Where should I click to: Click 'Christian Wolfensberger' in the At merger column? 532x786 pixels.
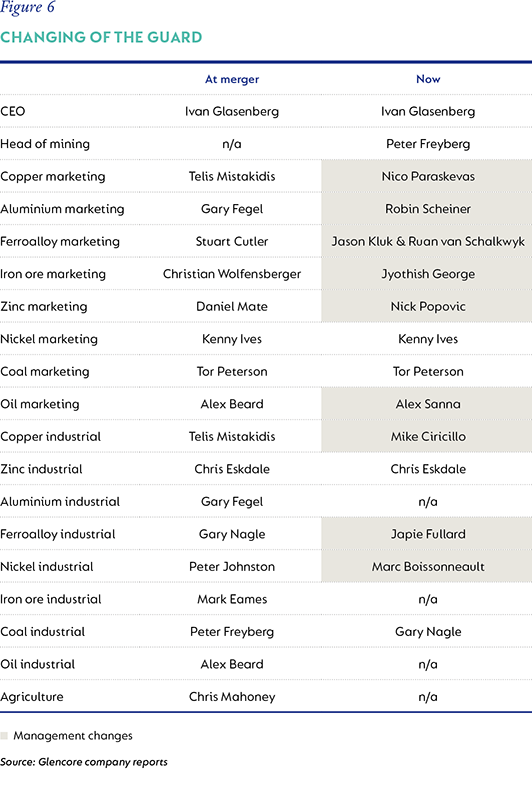click(232, 274)
